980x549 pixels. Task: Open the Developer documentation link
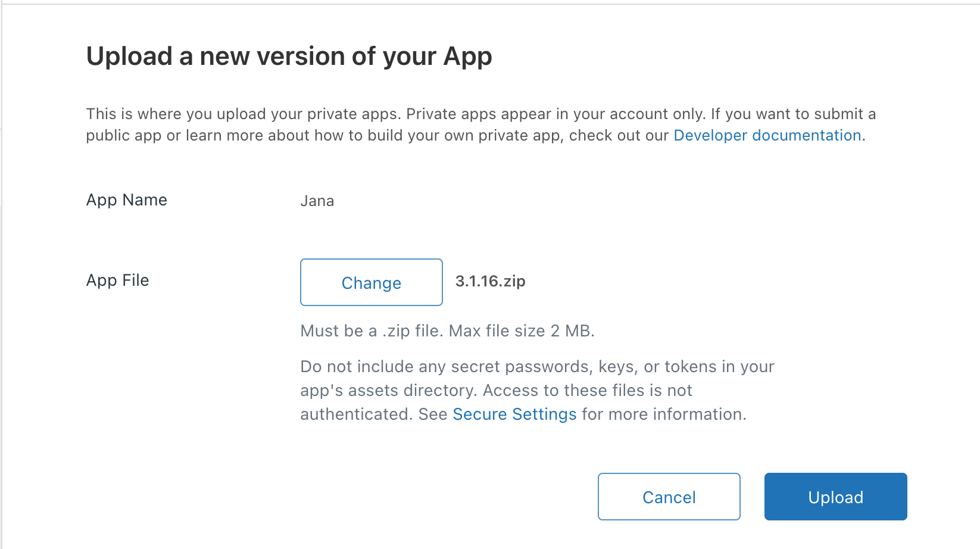767,135
